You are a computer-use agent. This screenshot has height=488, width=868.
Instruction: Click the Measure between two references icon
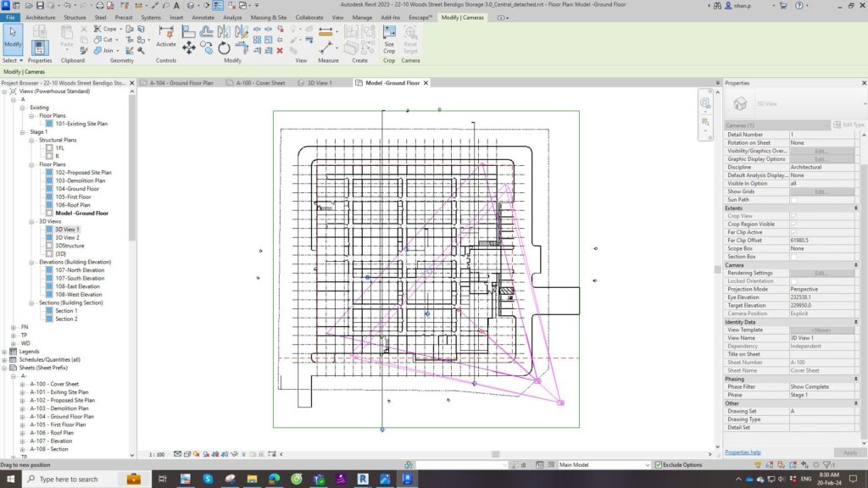325,30
